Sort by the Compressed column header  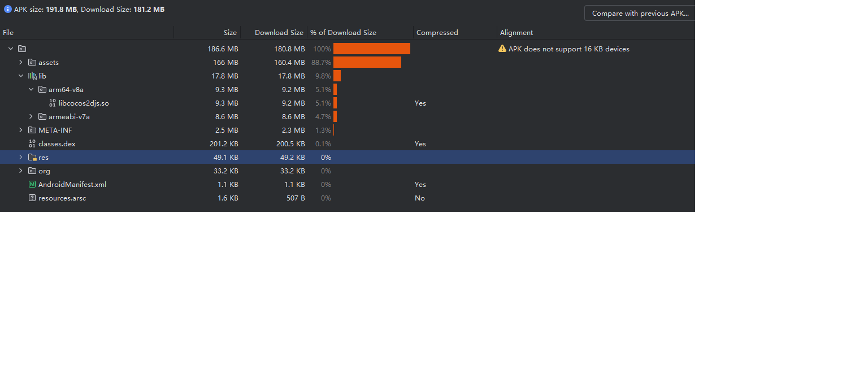click(x=437, y=33)
